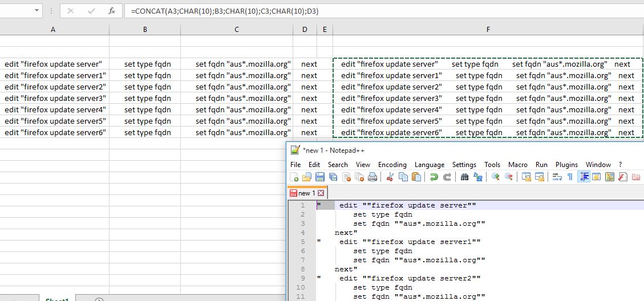Click line number 5 in the Notepad++ margin

click(x=303, y=242)
